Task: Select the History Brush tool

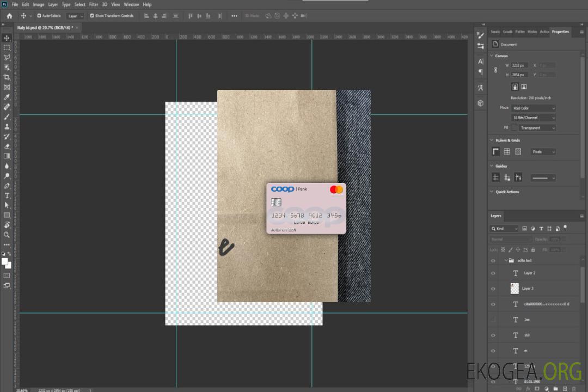Action: click(7, 137)
